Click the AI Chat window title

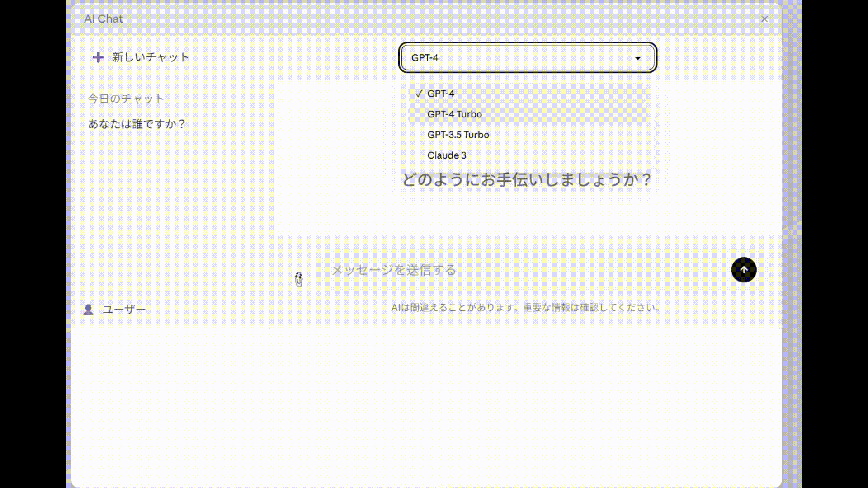[x=104, y=19]
